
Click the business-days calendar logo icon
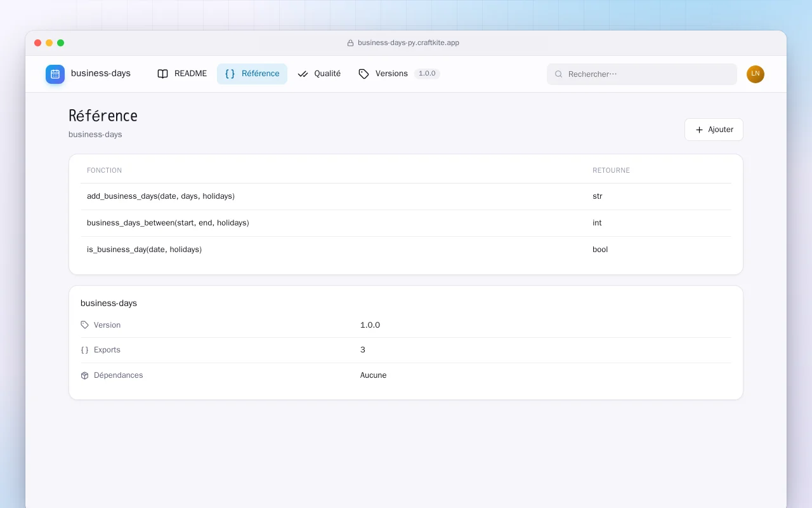coord(55,74)
